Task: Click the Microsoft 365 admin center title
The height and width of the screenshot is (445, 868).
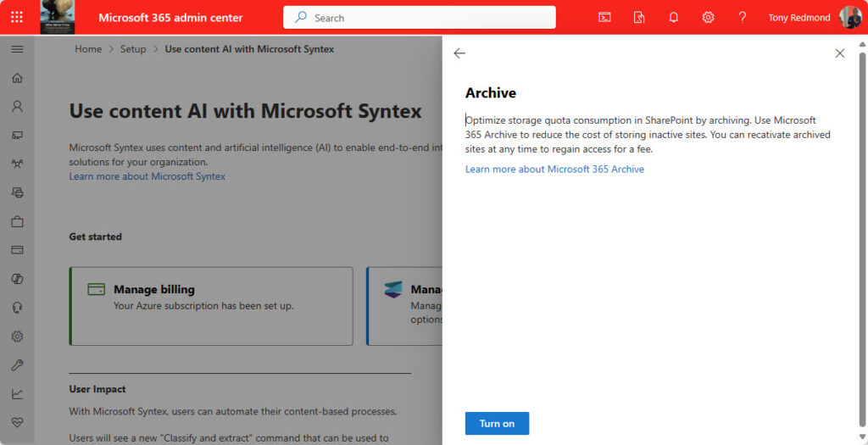Action: point(170,18)
